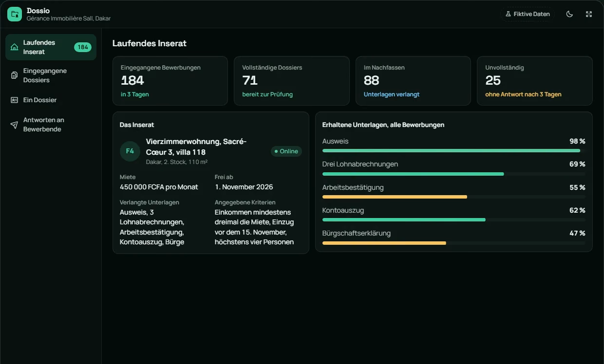Click the ID card icon beside Ein Dossier
The width and height of the screenshot is (604, 364).
15,100
